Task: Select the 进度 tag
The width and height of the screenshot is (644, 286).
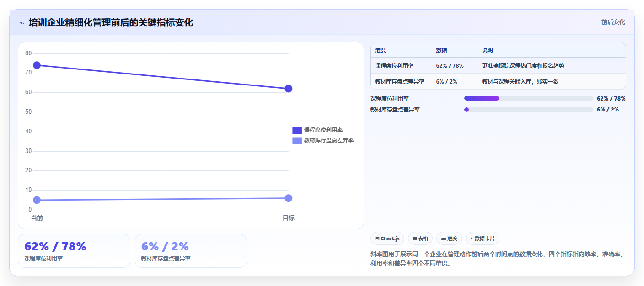Action: pos(449,238)
